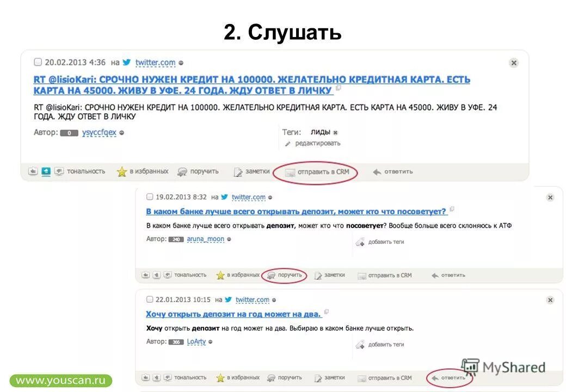Visit author profile LoArty
566x392 pixels.
196,341
